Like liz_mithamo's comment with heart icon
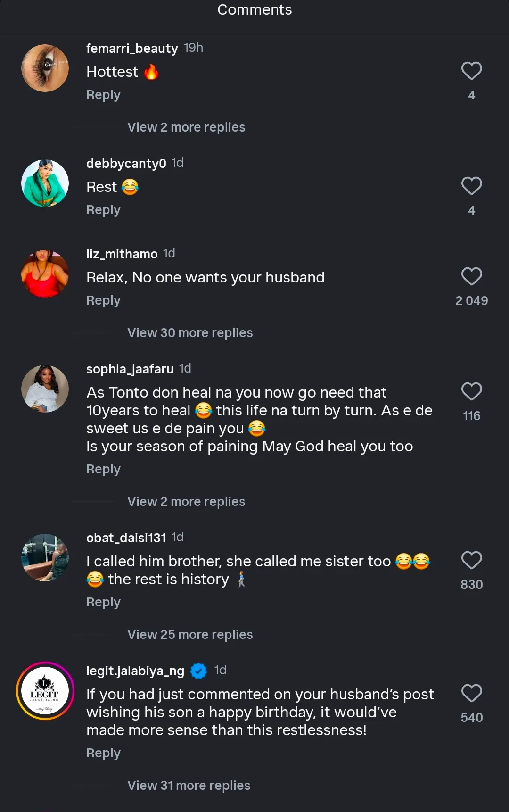This screenshot has width=509, height=812. pyautogui.click(x=471, y=277)
